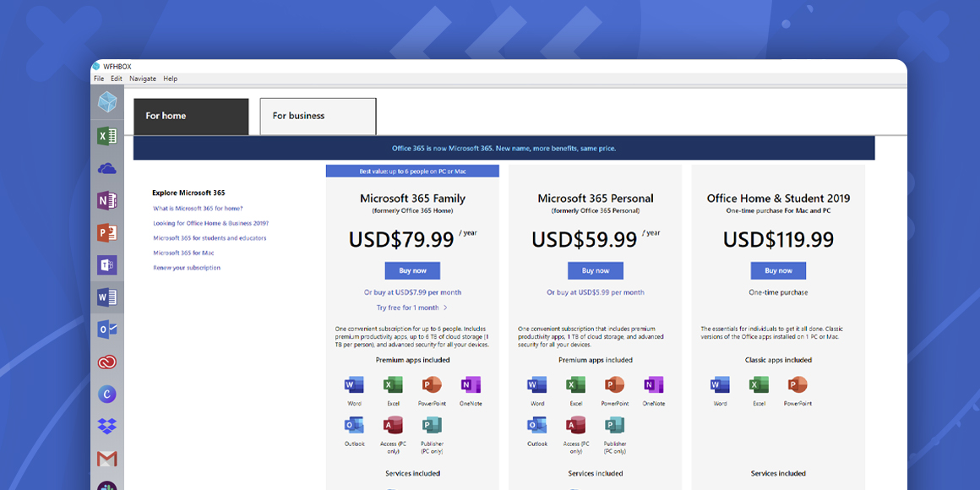The width and height of the screenshot is (980, 490).
Task: Switch to the For home tab
Action: pos(191,117)
